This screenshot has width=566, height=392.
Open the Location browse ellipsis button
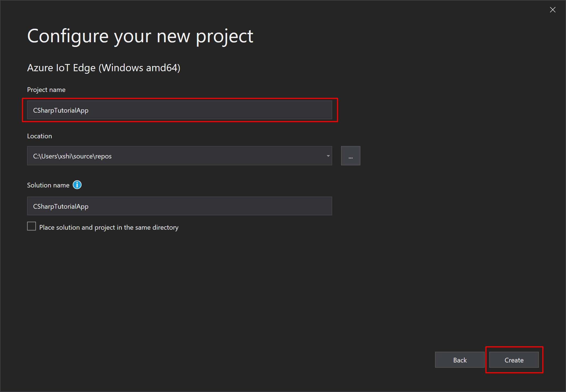point(350,156)
